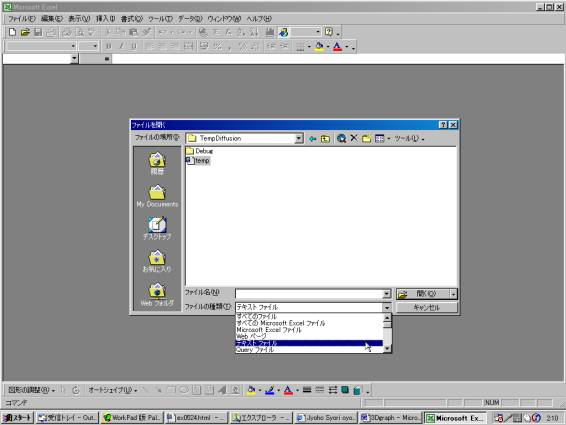Select the temp file in file list
This screenshot has width=566, height=425.
pyautogui.click(x=198, y=160)
